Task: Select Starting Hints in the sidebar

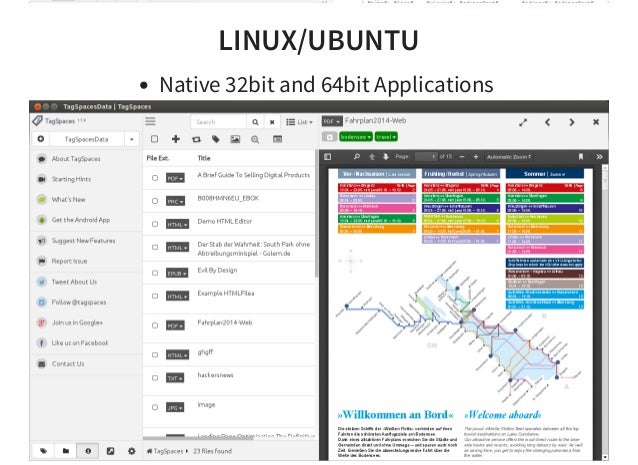Action: (72, 179)
